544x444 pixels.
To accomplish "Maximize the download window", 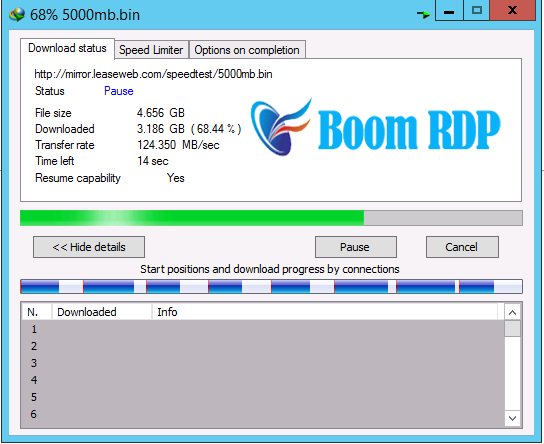I will tap(477, 10).
